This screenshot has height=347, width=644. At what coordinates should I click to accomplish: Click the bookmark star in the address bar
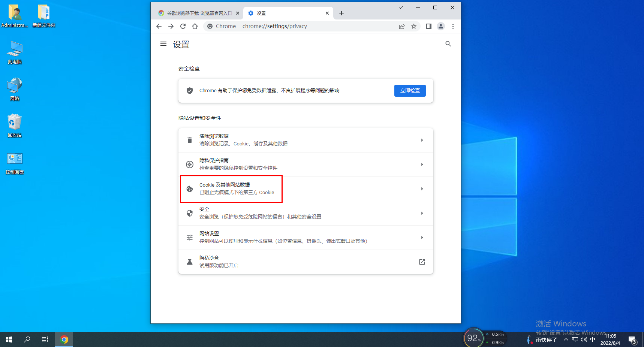click(414, 26)
